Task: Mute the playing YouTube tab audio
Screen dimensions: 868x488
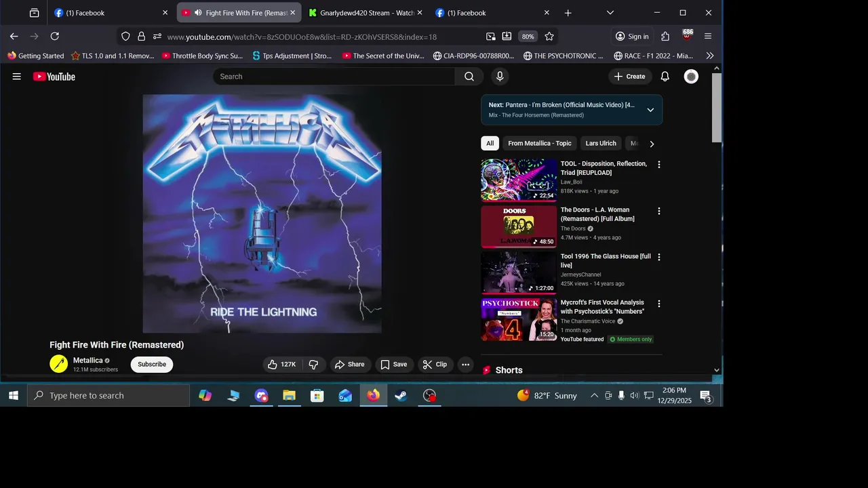Action: pos(198,13)
